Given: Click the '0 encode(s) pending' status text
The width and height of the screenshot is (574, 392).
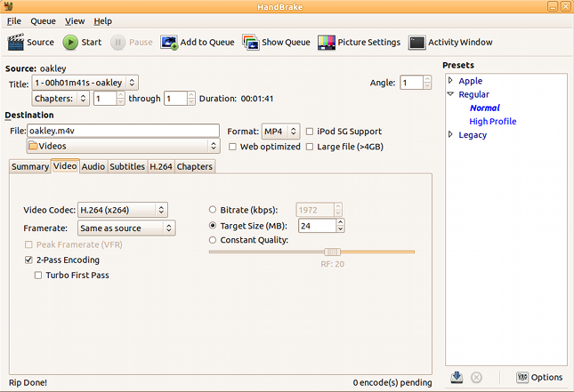Looking at the screenshot, I should pyautogui.click(x=392, y=382).
